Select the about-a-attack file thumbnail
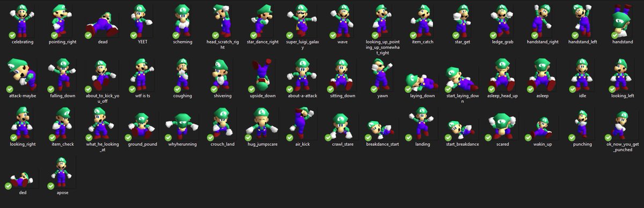Viewport: 644px width, 208px height. [x=303, y=75]
